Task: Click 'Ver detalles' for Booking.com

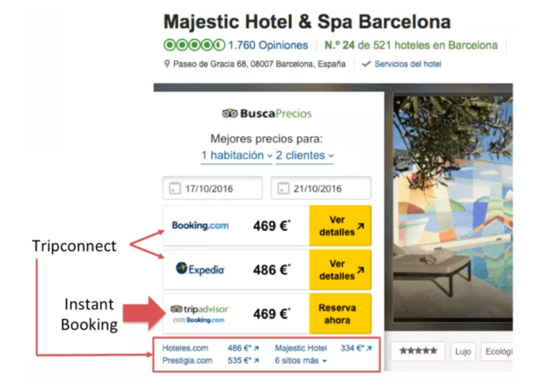Action: pos(341,226)
